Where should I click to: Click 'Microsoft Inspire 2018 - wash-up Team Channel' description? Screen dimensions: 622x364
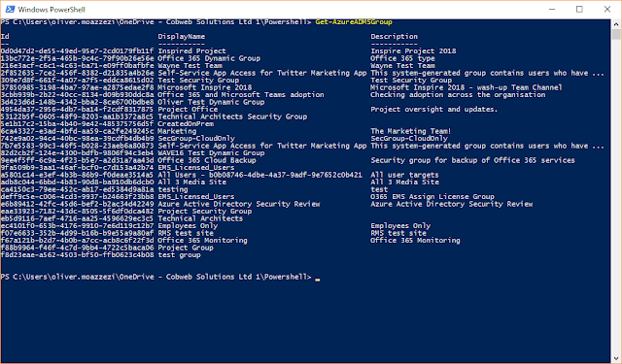click(x=466, y=87)
